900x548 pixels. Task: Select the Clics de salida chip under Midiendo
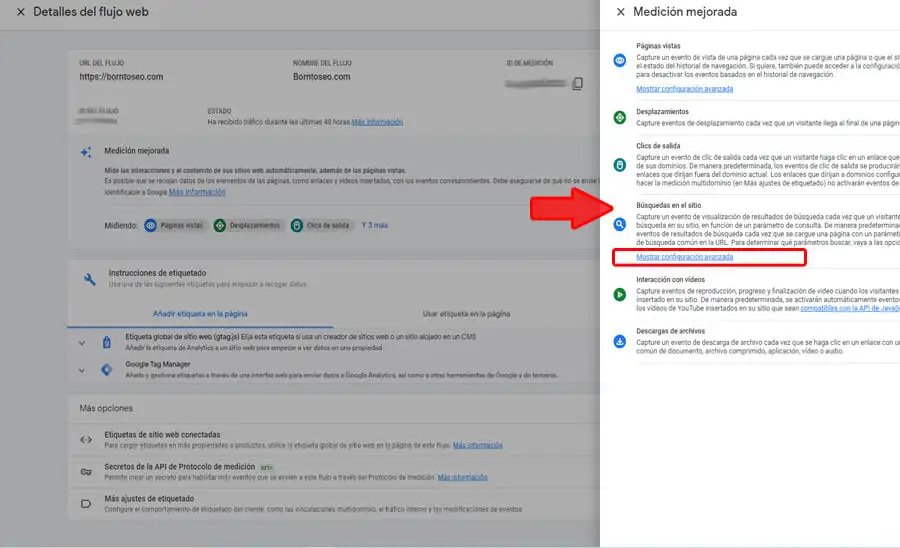[321, 226]
